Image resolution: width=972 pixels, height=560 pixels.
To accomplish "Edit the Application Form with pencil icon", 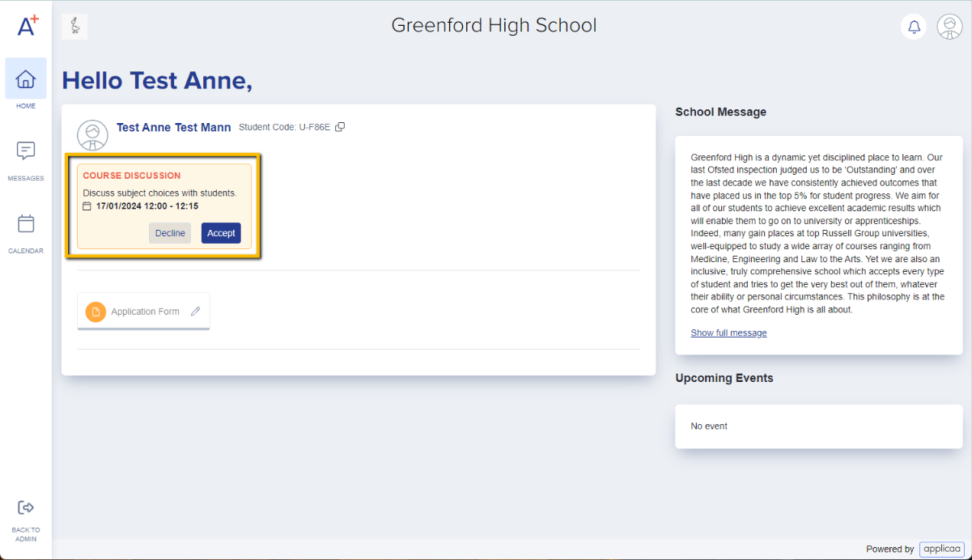I will tap(195, 312).
